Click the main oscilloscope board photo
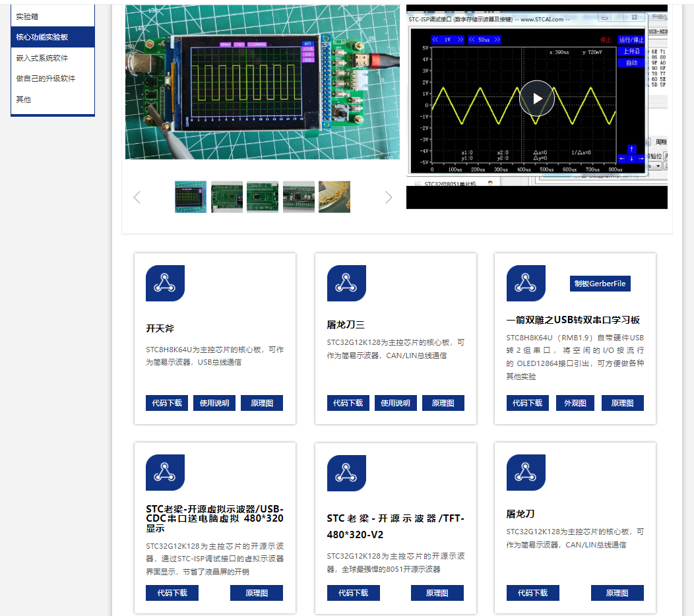694x616 pixels. click(x=263, y=82)
